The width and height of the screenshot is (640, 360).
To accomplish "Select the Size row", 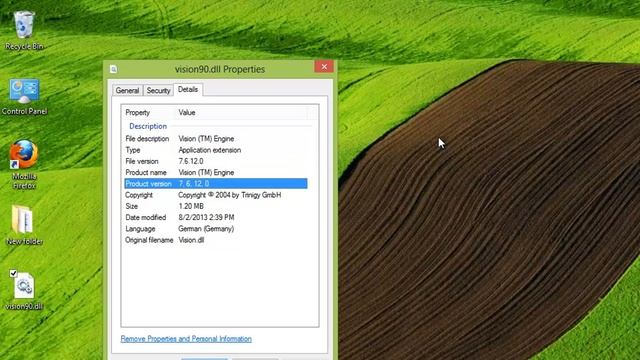I will 216,206.
